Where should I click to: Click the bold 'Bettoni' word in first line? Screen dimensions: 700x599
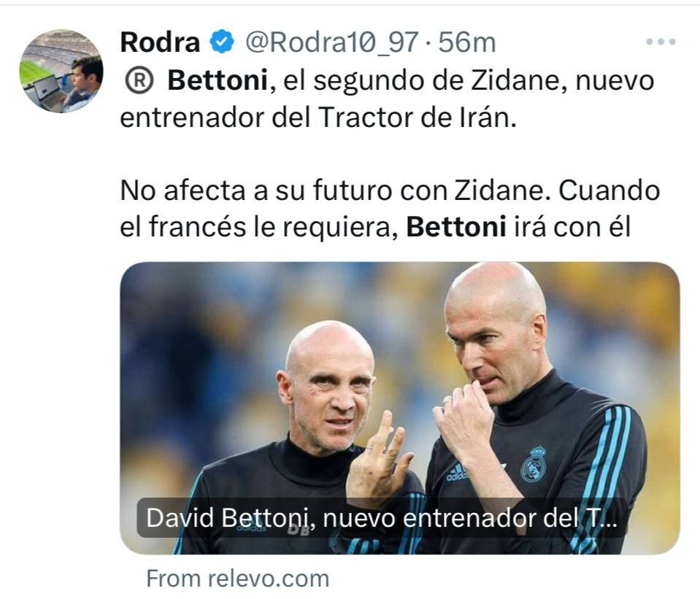click(x=218, y=80)
